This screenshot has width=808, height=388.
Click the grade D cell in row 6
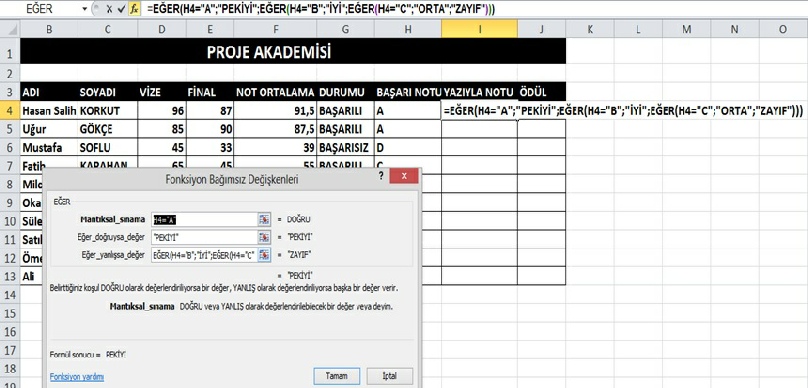tap(408, 147)
